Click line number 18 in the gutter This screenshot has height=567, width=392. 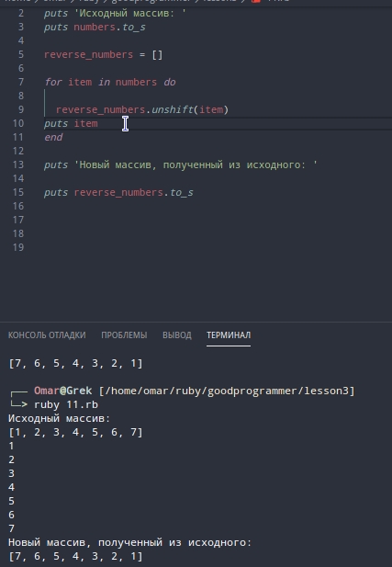pos(18,233)
